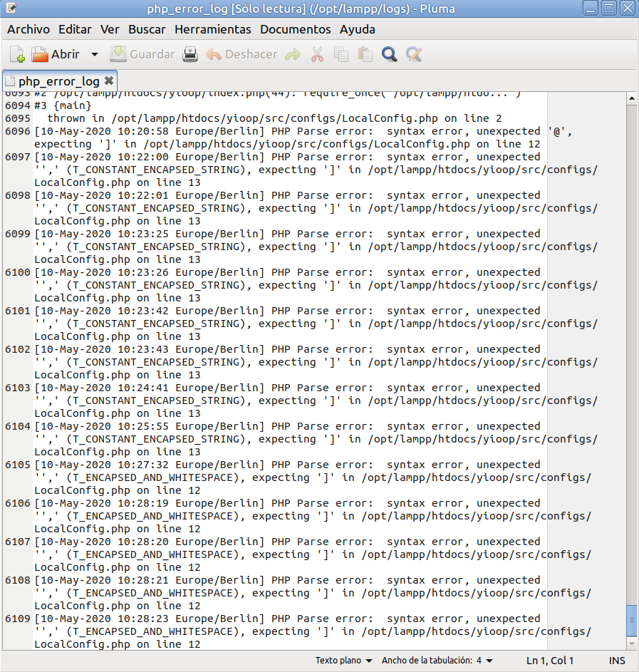Screen dimensions: 639x672
Task: Close the php_error_log tab
Action: point(109,81)
